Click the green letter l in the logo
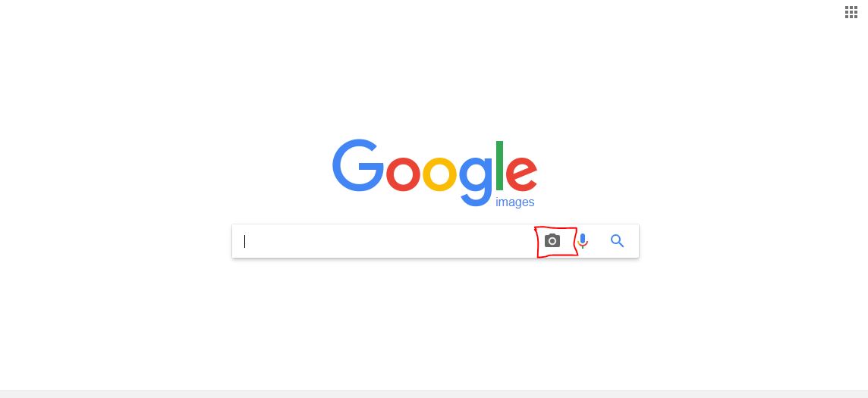This screenshot has width=868, height=398. 499,165
